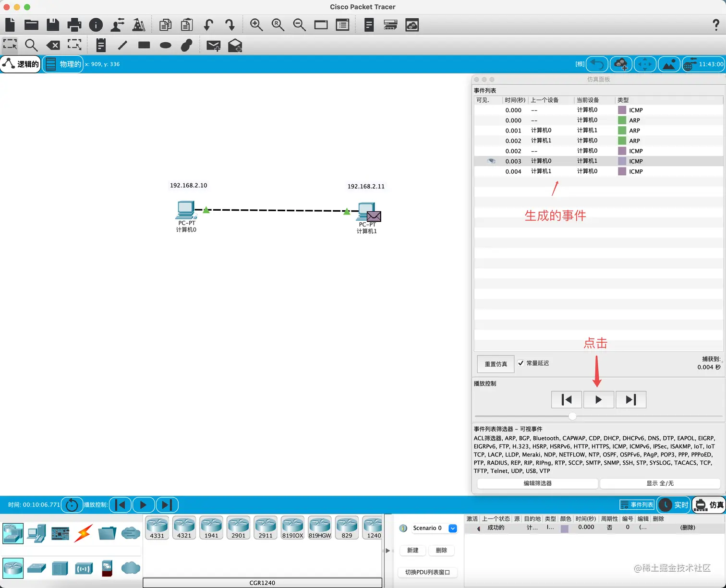Image resolution: width=726 pixels, height=588 pixels.
Task: Click 切换PDU列表窗口 button
Action: [x=427, y=572]
